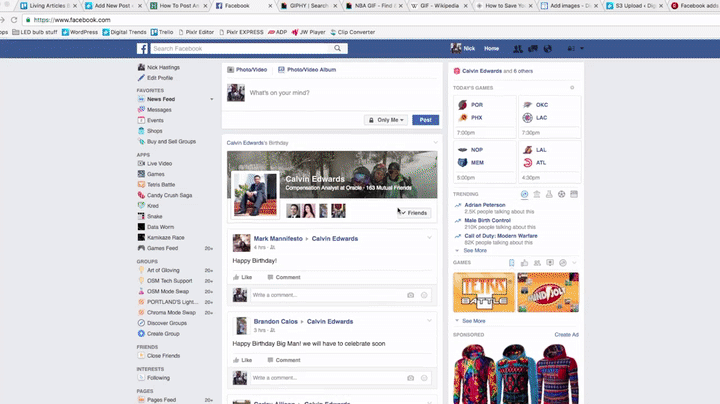Click bookmark icon in Games section
This screenshot has width=720, height=404.
tap(512, 263)
